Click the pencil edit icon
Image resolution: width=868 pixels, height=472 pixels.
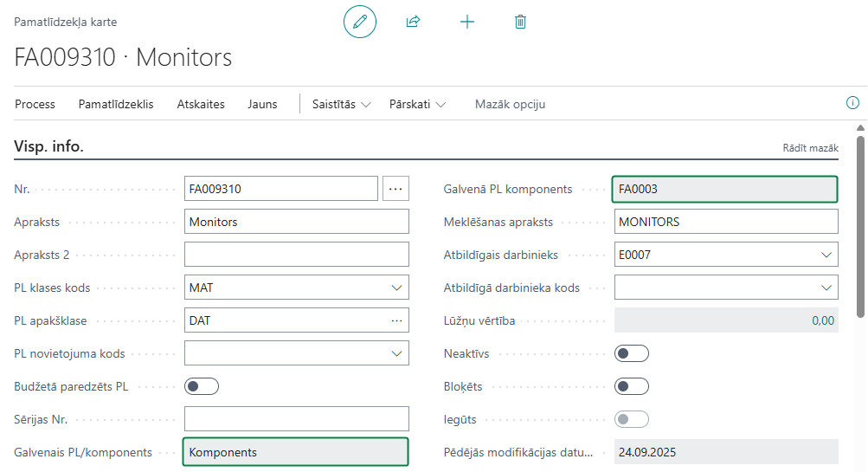(x=360, y=22)
